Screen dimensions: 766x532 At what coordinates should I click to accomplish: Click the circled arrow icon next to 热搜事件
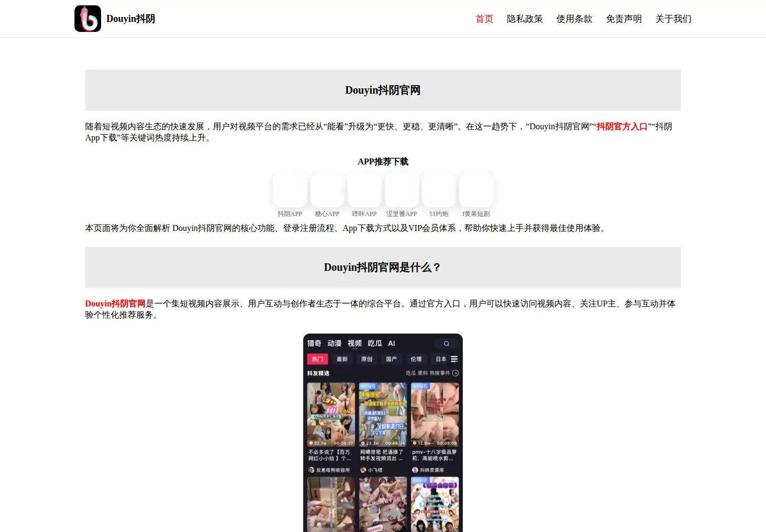(x=455, y=373)
